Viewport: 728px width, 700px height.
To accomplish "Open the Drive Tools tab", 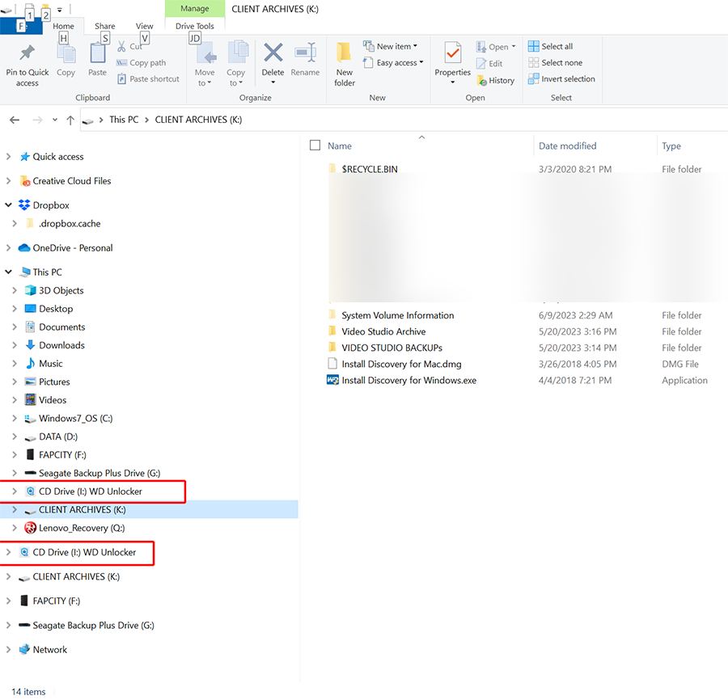I will click(194, 27).
